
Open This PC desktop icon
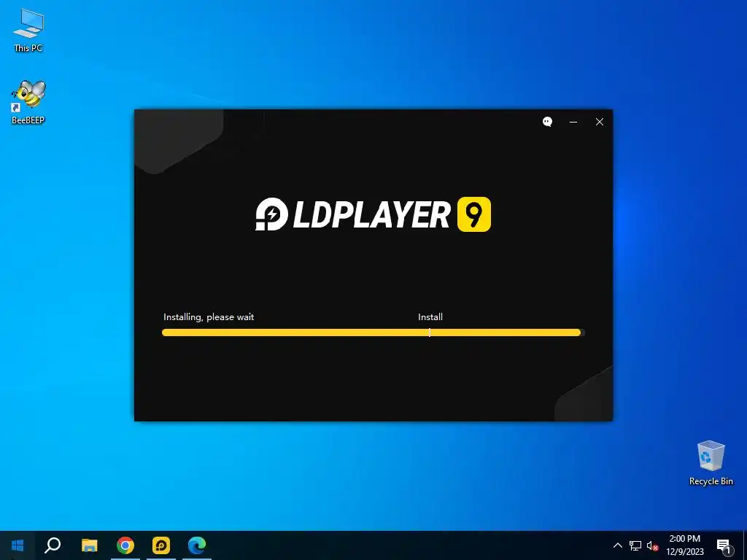pos(28,29)
